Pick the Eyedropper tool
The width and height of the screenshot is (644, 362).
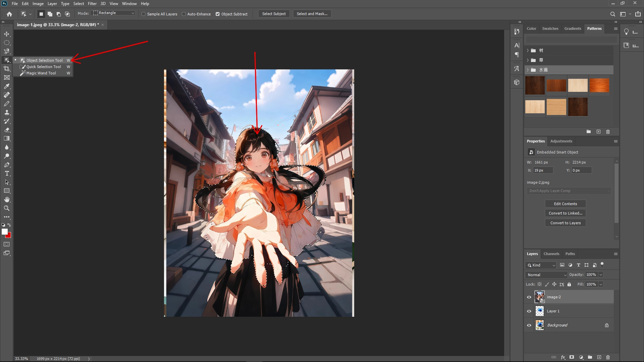[7, 86]
